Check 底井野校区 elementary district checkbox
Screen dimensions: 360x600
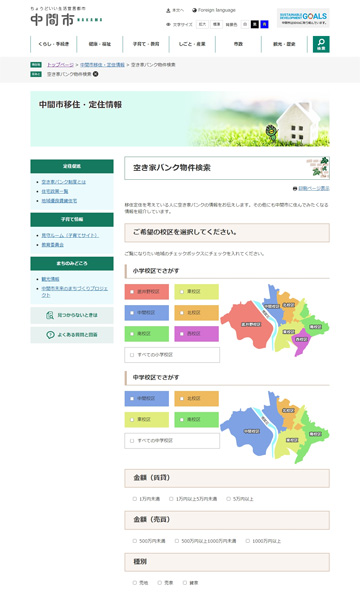point(132,292)
